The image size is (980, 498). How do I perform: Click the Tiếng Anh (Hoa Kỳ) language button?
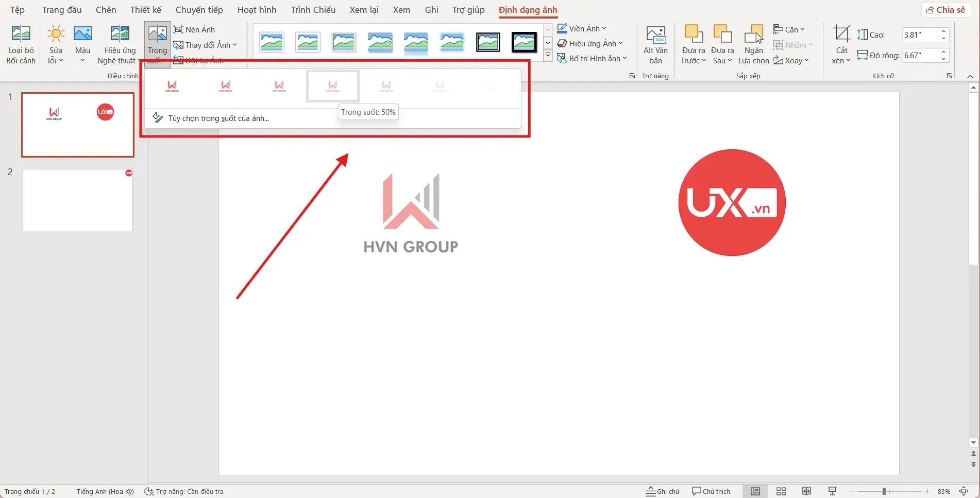[x=105, y=491]
